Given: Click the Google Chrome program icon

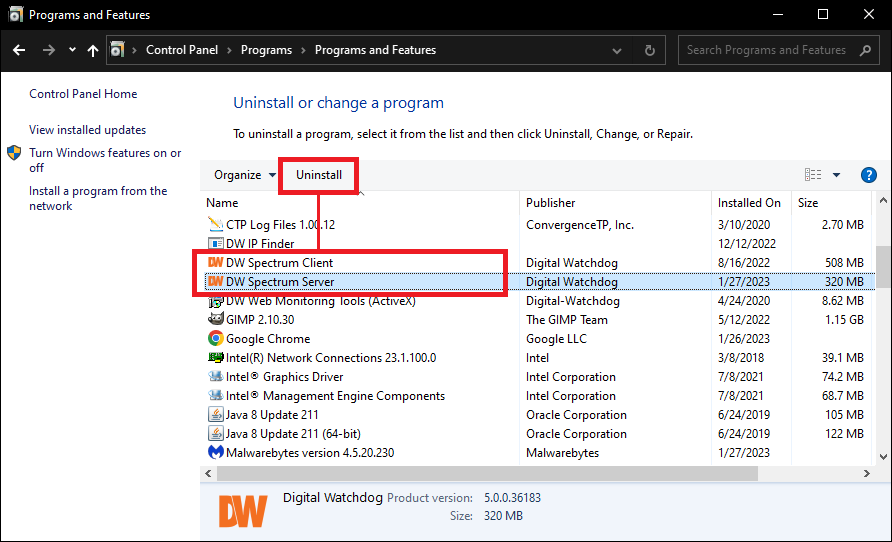Looking at the screenshot, I should click(215, 339).
